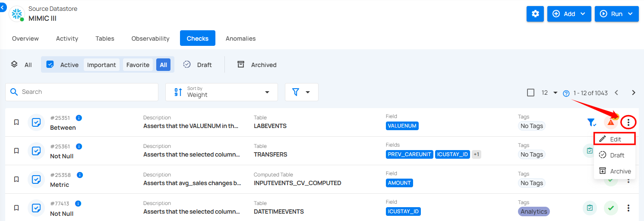Open info icon next to #25361
Viewport: 644px width, 221px height.
coord(79,146)
